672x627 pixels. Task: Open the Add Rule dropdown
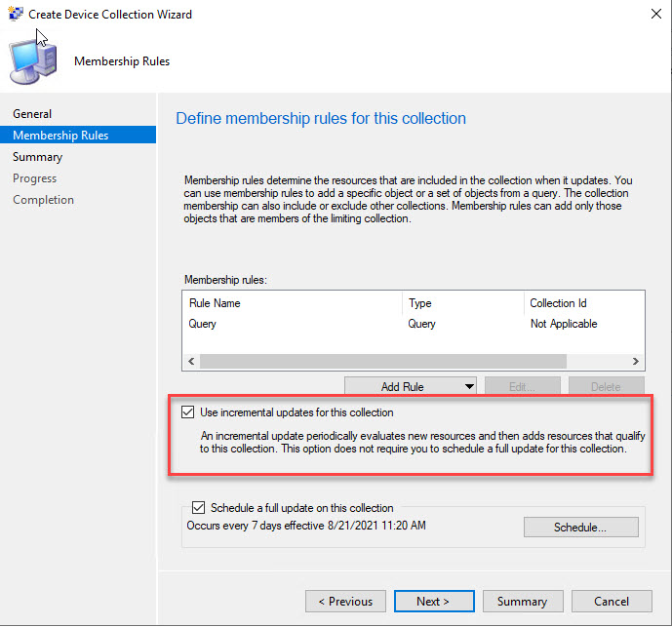pyautogui.click(x=410, y=387)
